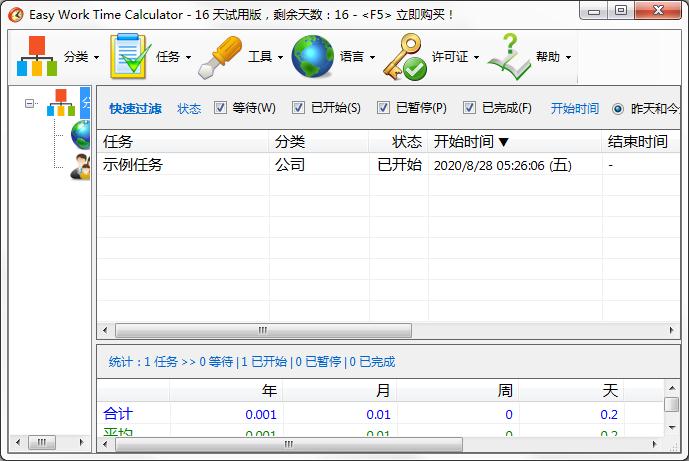The height and width of the screenshot is (461, 689).
Task: Click the 任务 clipboard checkmark icon
Action: (x=130, y=56)
